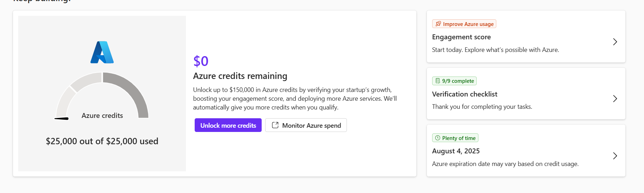The image size is (644, 193).
Task: Open Monitor Azure spend
Action: pyautogui.click(x=306, y=125)
